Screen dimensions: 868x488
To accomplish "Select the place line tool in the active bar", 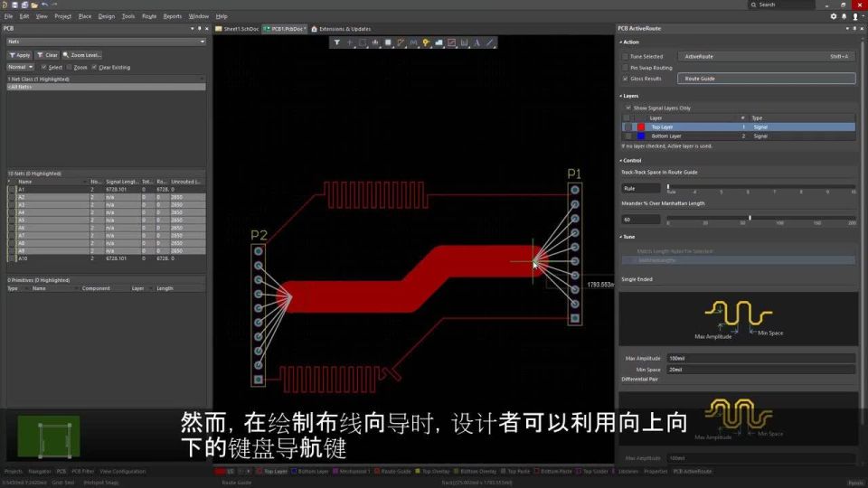I will click(489, 42).
